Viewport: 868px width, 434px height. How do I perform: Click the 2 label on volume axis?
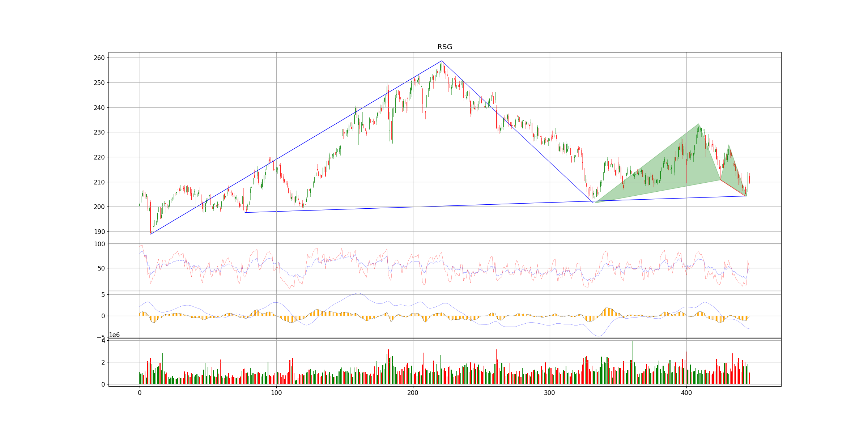click(x=103, y=362)
